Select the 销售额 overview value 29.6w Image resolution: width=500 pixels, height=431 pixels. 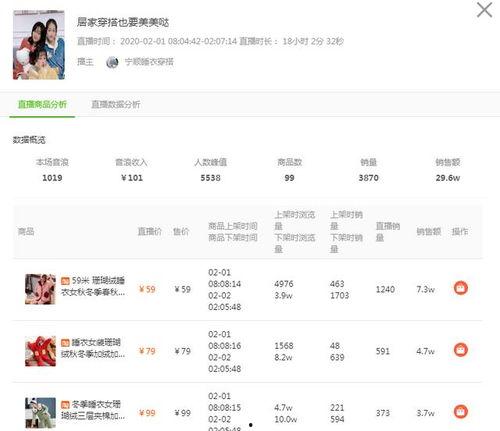[x=448, y=178]
